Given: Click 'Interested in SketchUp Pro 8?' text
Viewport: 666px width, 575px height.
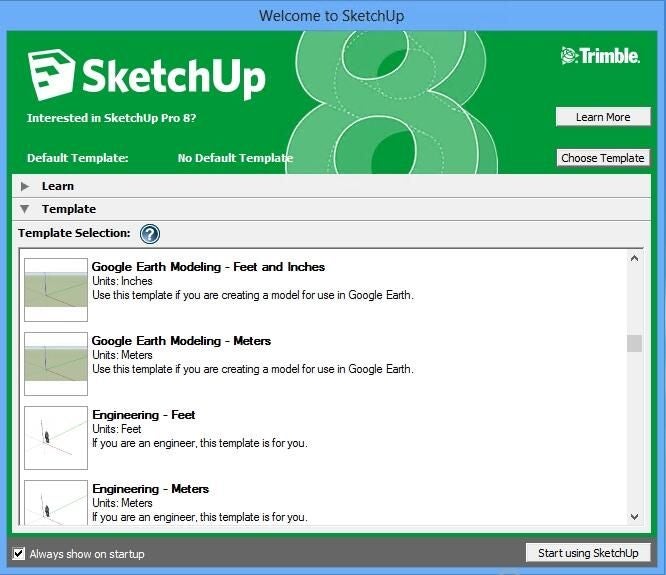Looking at the screenshot, I should pyautogui.click(x=112, y=118).
